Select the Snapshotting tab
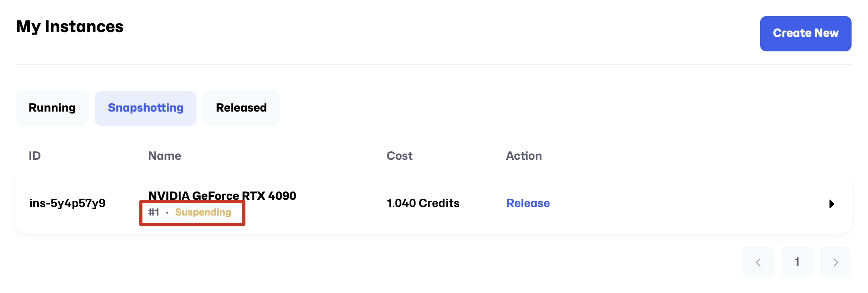Screen dimensions: 868x293 146,108
